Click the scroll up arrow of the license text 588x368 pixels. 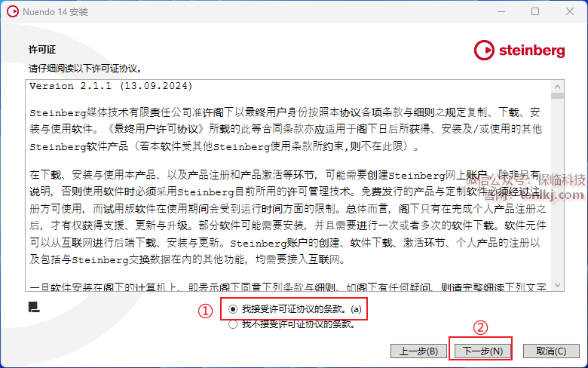(x=557, y=87)
